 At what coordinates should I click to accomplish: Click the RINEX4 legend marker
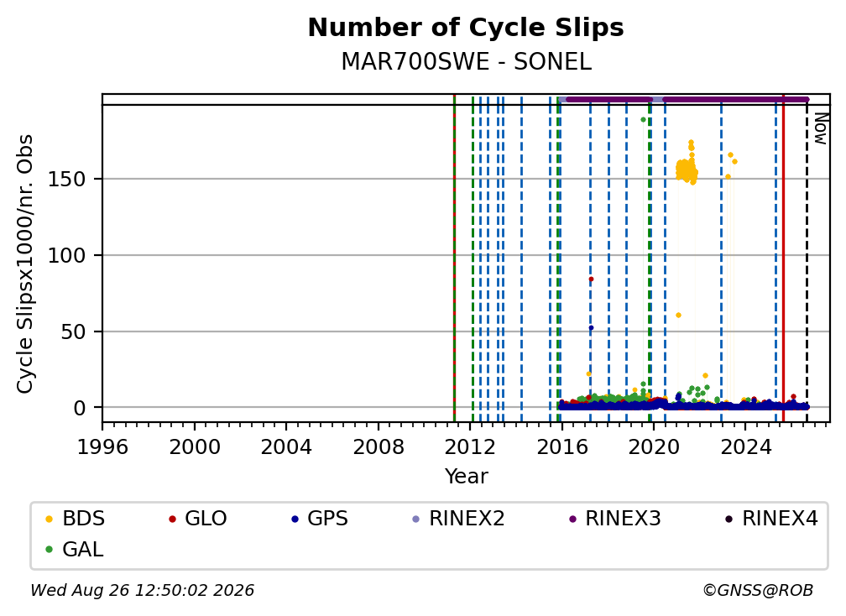[728, 519]
